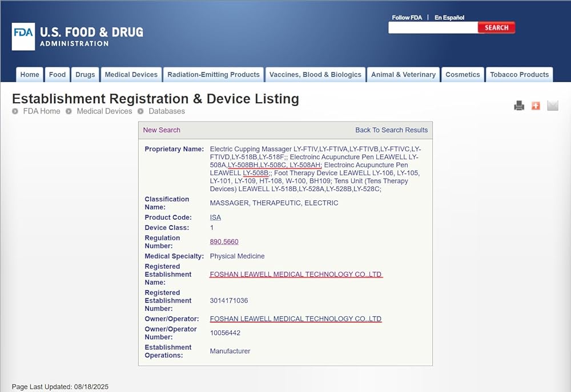Switch to the Food tab
Image resolution: width=571 pixels, height=392 pixels.
click(x=57, y=75)
